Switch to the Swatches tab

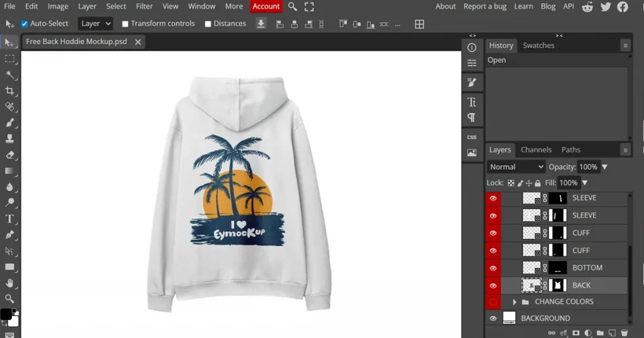click(x=538, y=45)
